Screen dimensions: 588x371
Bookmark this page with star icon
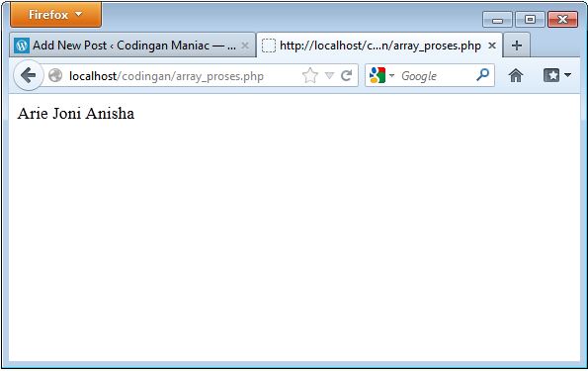(310, 75)
